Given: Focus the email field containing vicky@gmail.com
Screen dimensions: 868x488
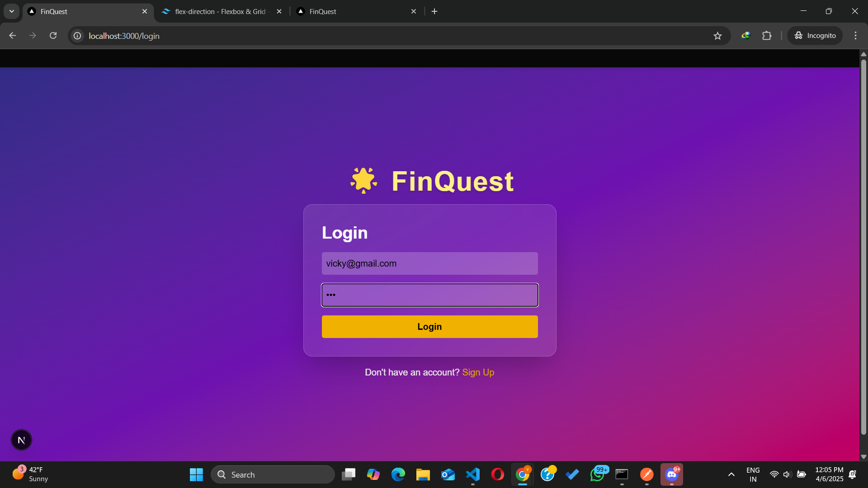Looking at the screenshot, I should pos(429,263).
